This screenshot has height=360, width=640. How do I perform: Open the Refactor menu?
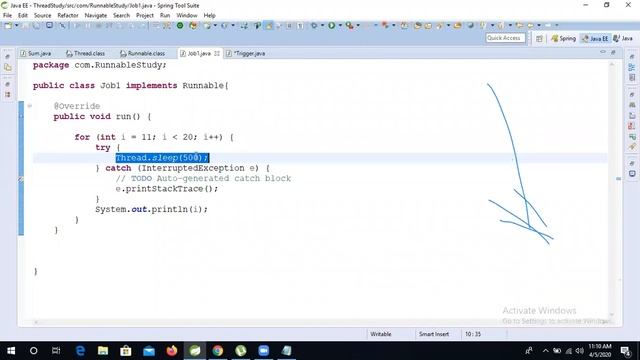pyautogui.click(x=68, y=16)
